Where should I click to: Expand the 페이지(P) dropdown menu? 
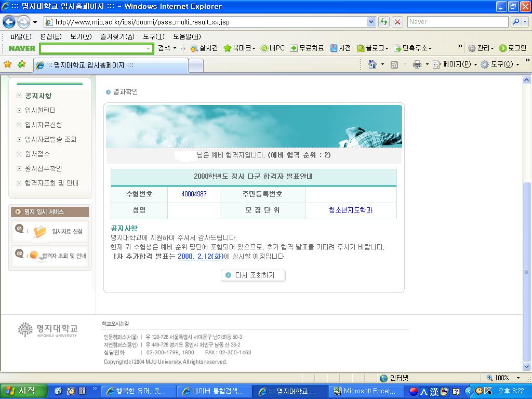460,64
